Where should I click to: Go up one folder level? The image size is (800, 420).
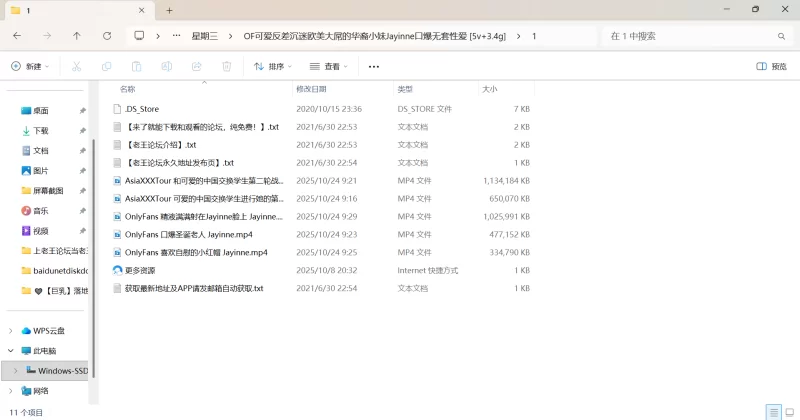click(x=77, y=36)
